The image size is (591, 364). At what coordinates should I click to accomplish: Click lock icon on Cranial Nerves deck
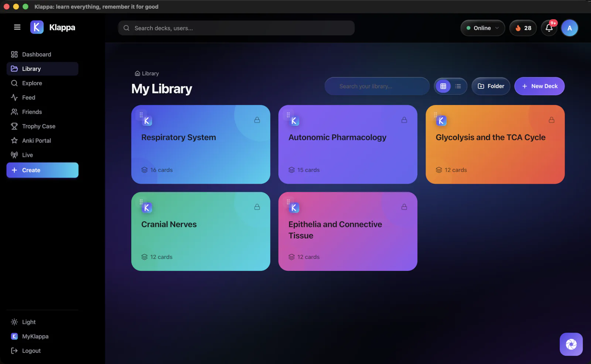coord(257,207)
